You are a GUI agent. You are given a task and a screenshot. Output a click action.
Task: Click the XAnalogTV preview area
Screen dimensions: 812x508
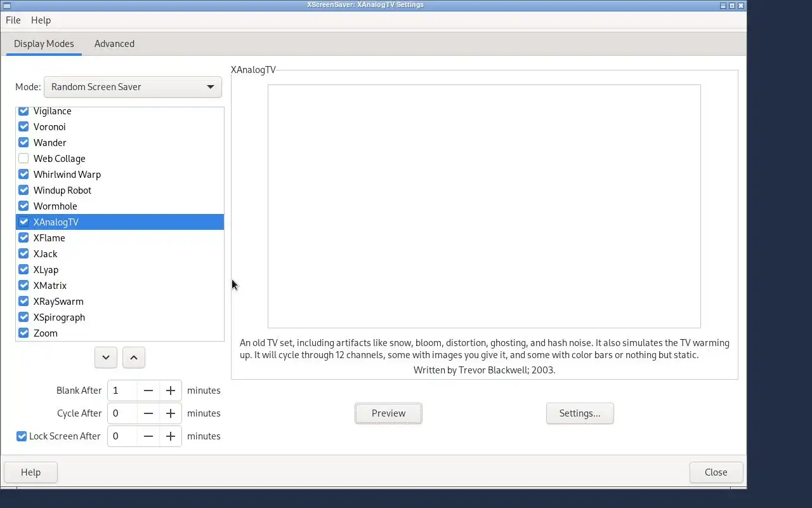click(484, 206)
